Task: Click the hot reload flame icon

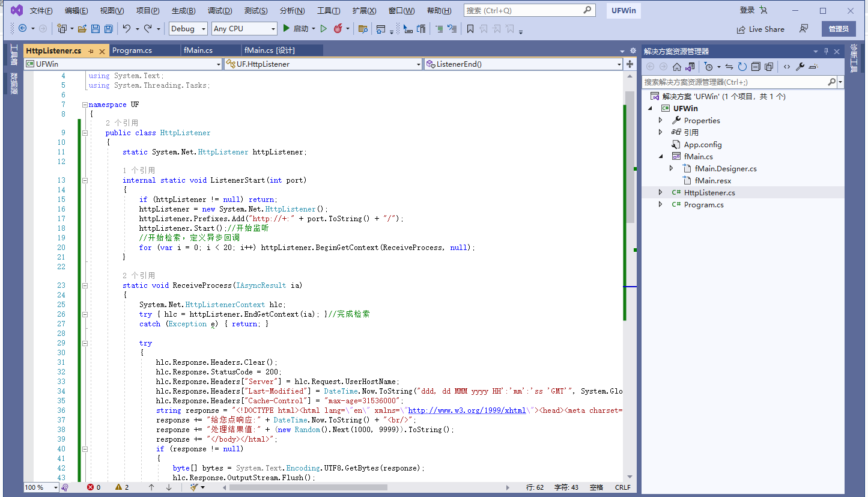Action: [x=338, y=28]
